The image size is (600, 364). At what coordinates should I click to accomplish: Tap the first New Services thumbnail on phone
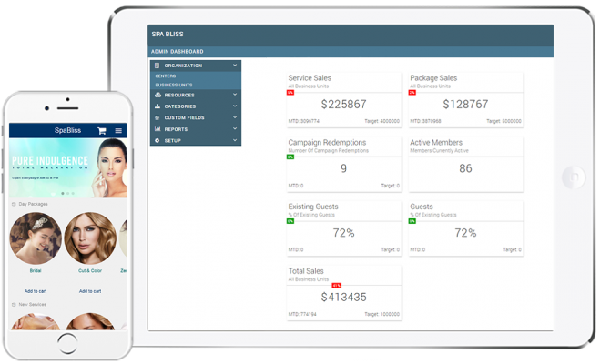[x=36, y=322]
